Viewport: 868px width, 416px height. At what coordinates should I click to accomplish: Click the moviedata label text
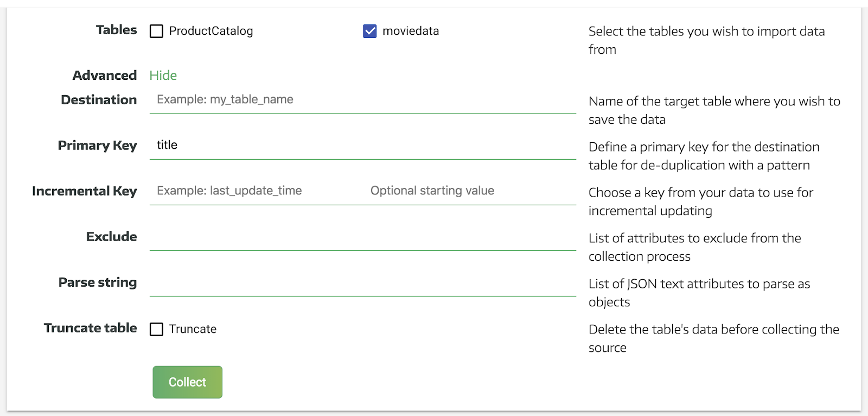(411, 31)
